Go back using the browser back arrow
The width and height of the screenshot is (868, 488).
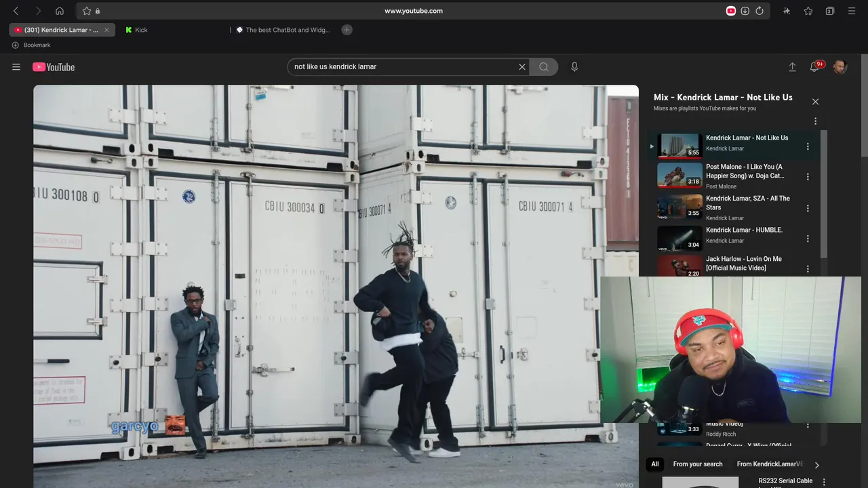[x=16, y=11]
